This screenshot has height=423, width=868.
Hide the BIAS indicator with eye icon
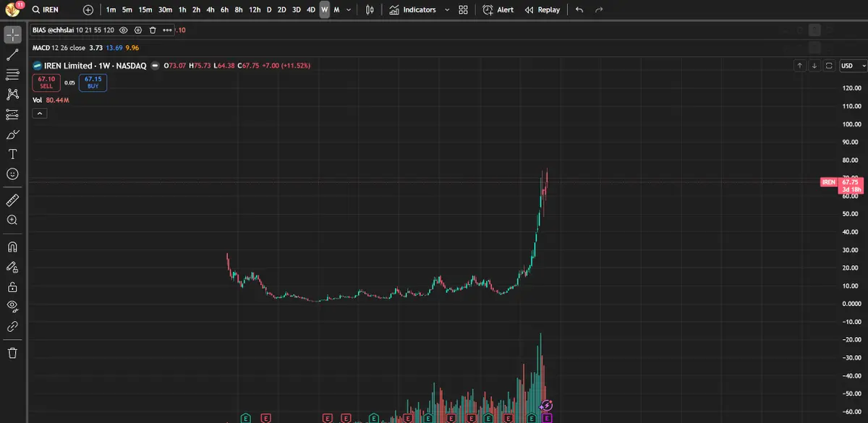(x=124, y=30)
